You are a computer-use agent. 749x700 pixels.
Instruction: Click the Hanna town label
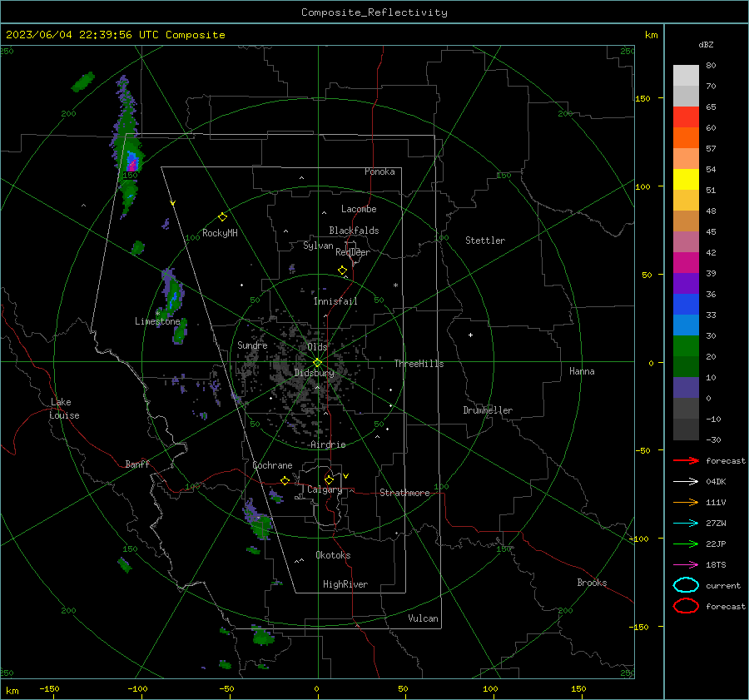click(x=582, y=371)
